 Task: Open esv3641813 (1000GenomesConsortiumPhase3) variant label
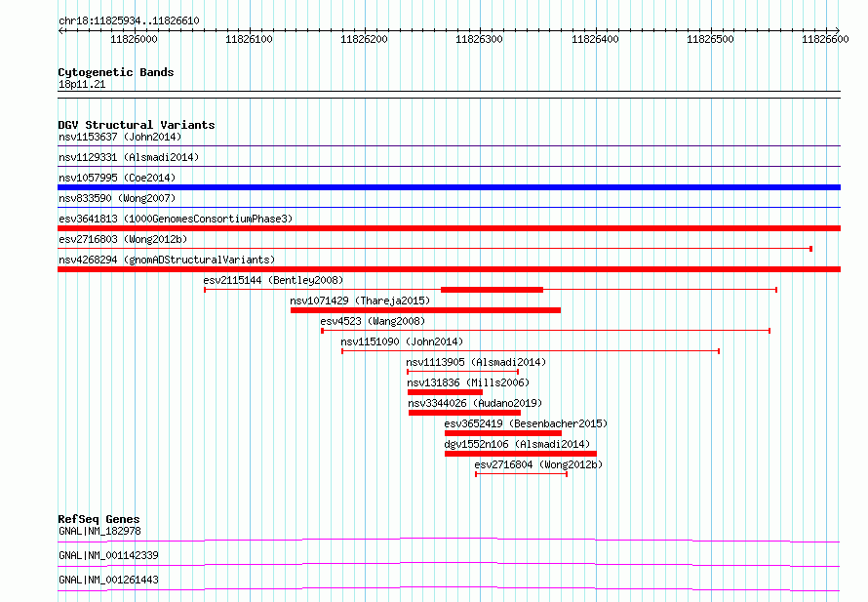[x=176, y=219]
